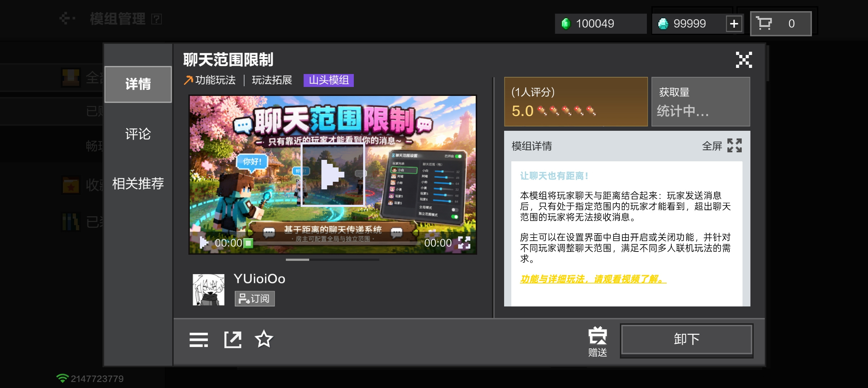Open the 玩法拓展 category link
The image size is (868, 388).
[x=272, y=80]
